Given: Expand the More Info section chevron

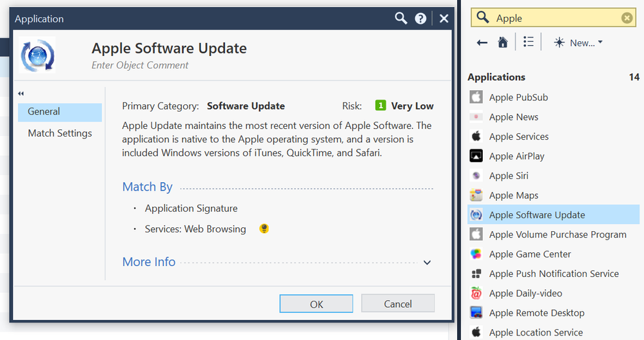Looking at the screenshot, I should coord(427,263).
